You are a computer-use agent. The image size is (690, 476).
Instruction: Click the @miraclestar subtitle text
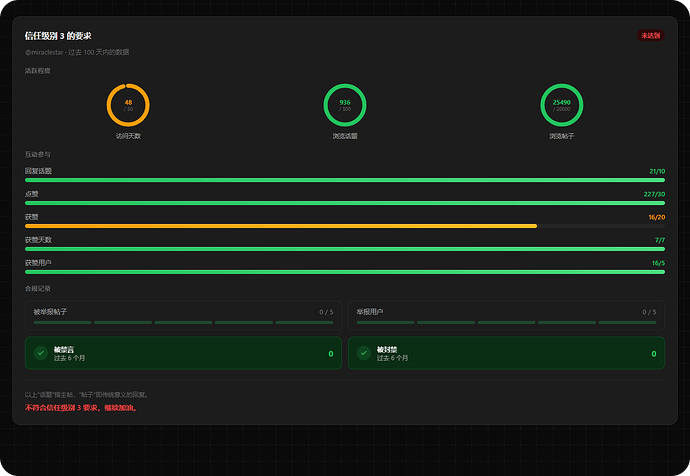[77, 52]
